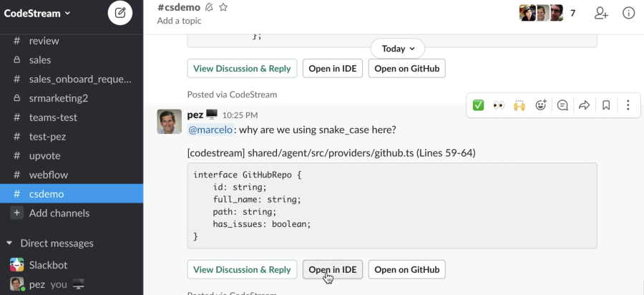
Task: Star the #csdemo channel
Action: click(x=223, y=7)
